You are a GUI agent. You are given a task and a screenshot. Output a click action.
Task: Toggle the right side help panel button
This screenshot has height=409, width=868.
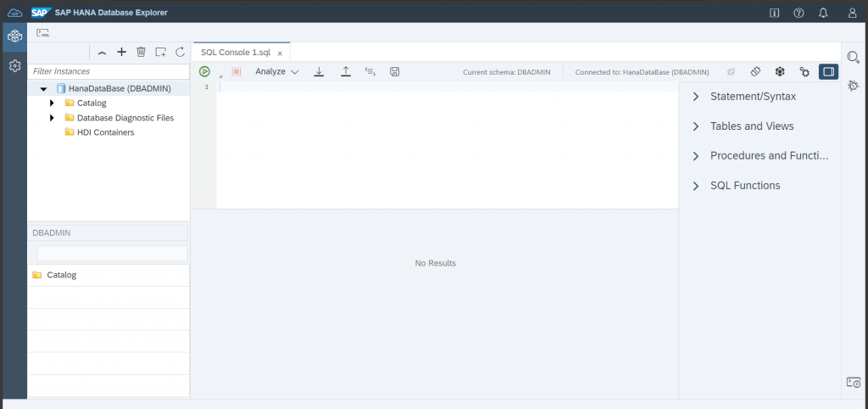[829, 71]
